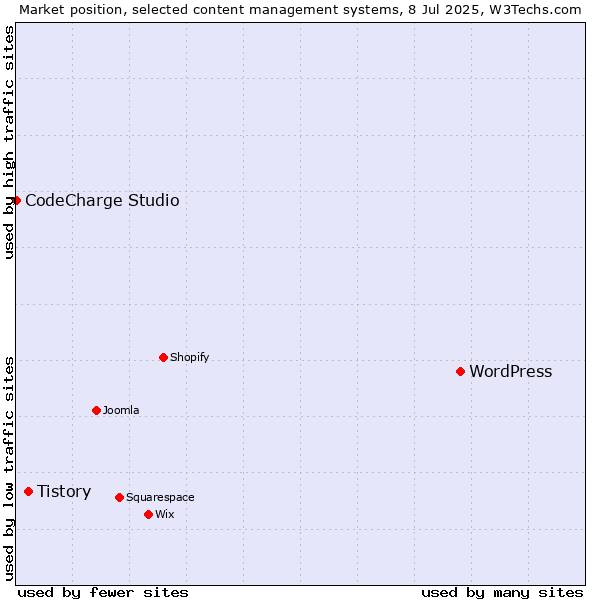Click the WordPress red data point

click(460, 372)
